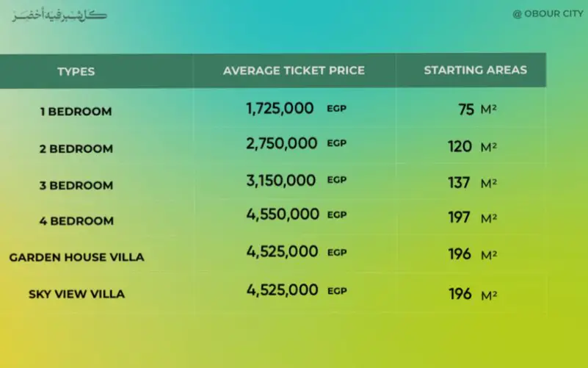Choose the 3 BEDROOM row label

[76, 185]
